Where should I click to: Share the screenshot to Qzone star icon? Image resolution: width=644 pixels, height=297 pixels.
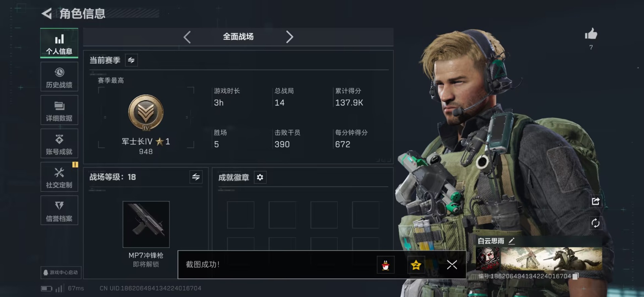point(416,265)
